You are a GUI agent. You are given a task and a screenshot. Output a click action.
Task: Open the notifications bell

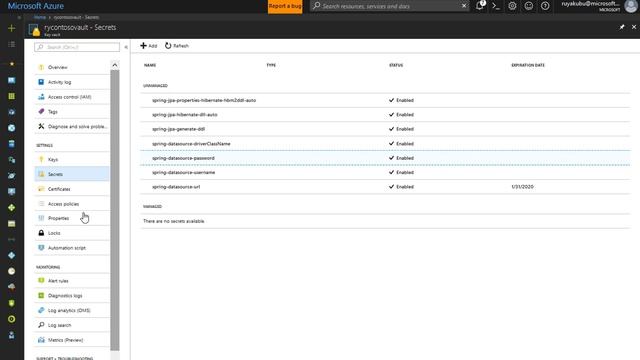click(480, 6)
